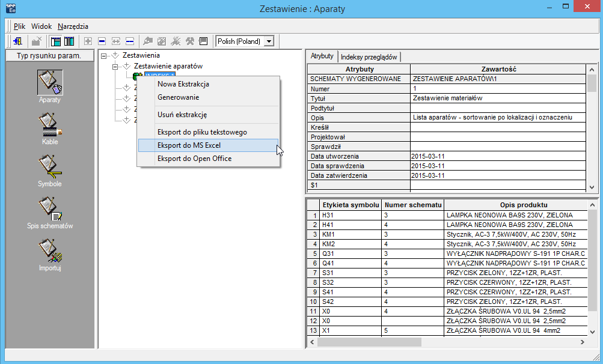Image resolution: width=603 pixels, height=364 pixels.
Task: Click the Zestawienia root node icon
Action: tap(115, 55)
